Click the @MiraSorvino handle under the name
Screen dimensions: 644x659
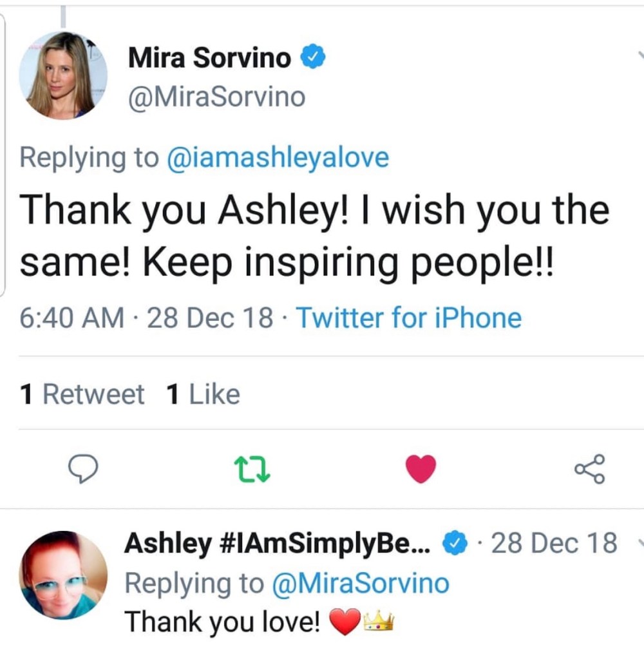pos(216,97)
